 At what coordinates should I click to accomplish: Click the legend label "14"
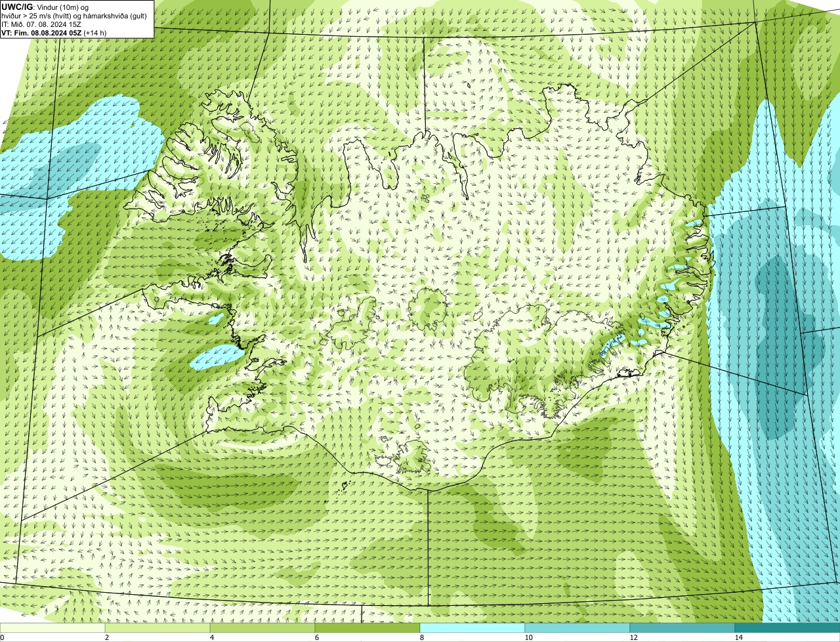[x=738, y=637]
